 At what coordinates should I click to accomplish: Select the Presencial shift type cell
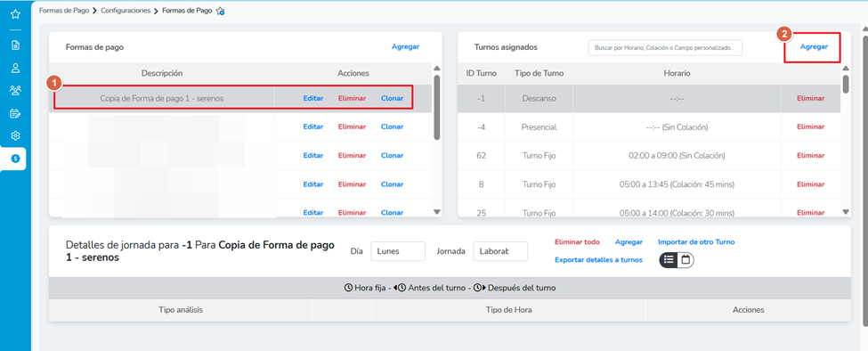click(539, 127)
